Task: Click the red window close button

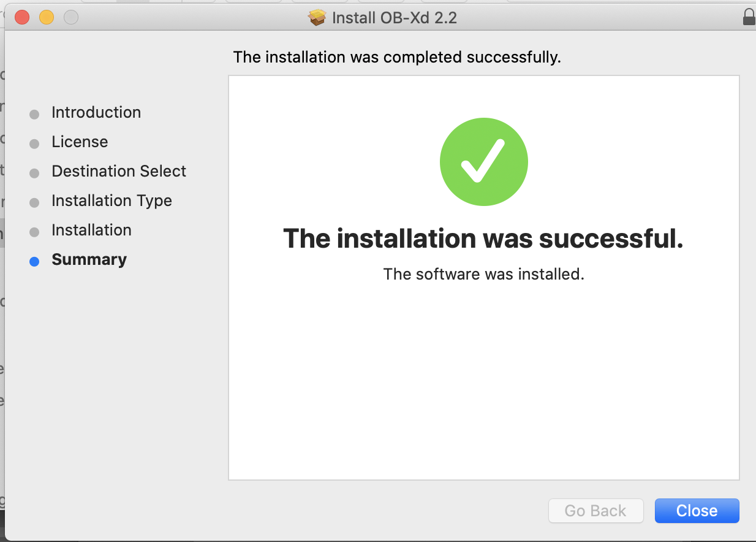Action: tap(22, 17)
